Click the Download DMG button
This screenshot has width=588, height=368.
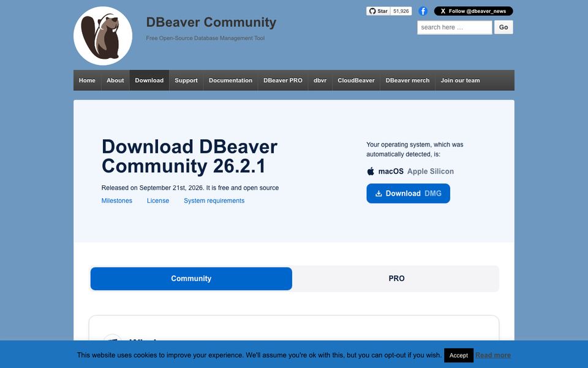[408, 193]
